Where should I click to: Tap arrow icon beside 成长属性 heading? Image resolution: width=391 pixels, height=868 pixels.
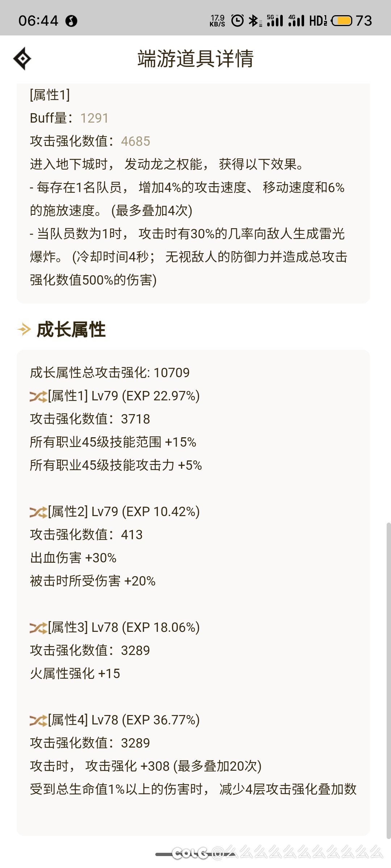[24, 329]
